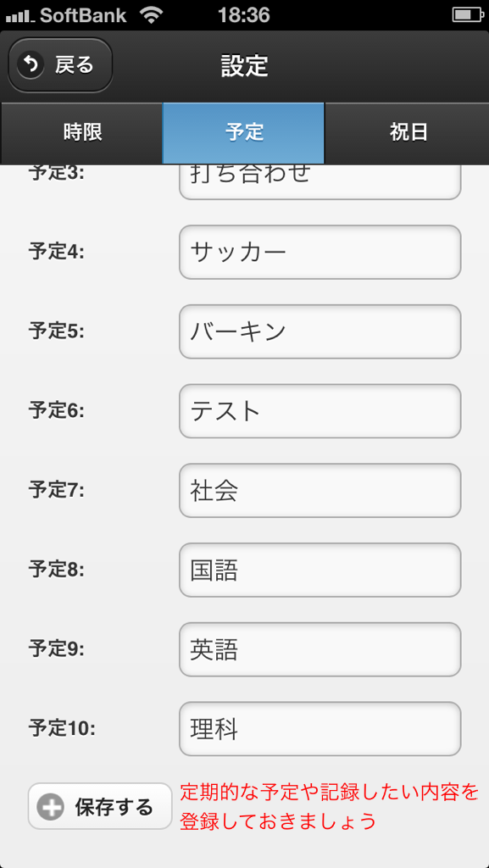489x868 pixels.
Task: Tap the 18:36 clock in status bar
Action: (x=244, y=15)
